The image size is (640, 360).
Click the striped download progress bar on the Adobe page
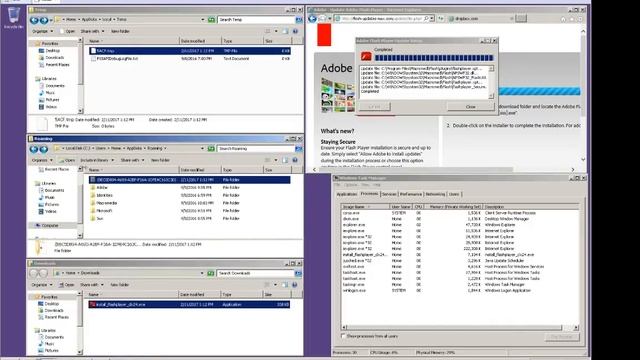pos(539,91)
